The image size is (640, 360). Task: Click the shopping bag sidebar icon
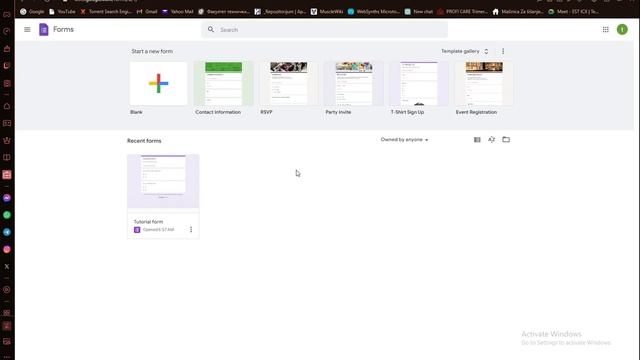coord(7,49)
